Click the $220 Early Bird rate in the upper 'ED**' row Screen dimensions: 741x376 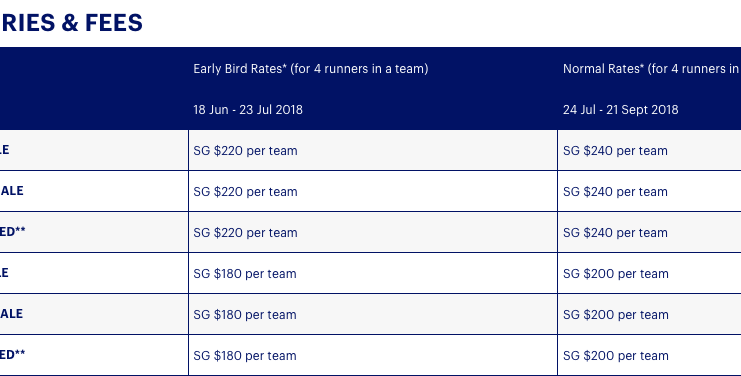pyautogui.click(x=245, y=233)
